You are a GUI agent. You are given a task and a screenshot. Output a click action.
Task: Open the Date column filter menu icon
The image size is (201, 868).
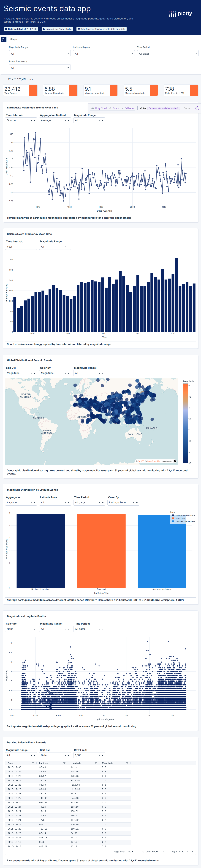[33, 763]
